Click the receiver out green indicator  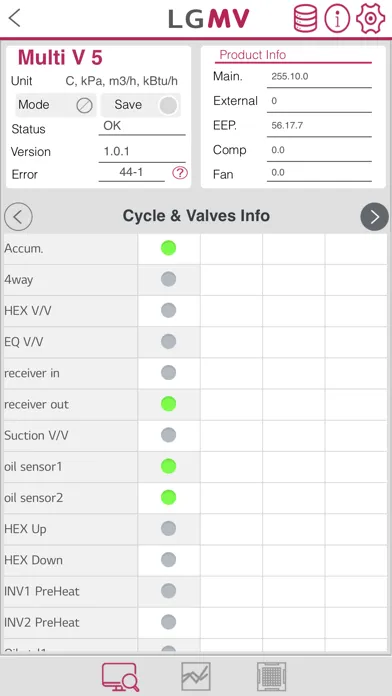coord(168,404)
